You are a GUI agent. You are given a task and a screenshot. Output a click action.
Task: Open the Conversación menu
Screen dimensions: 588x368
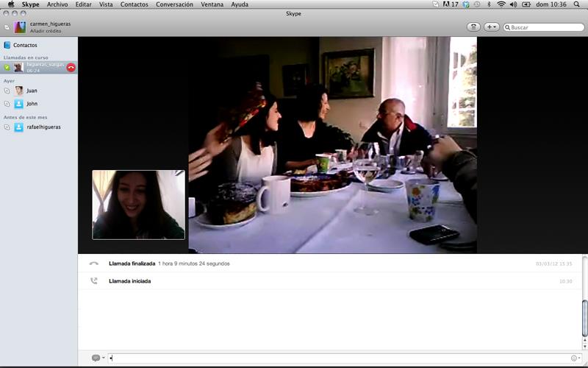coord(174,4)
